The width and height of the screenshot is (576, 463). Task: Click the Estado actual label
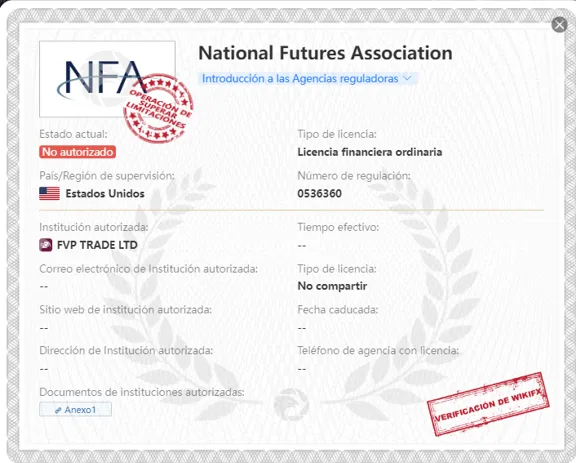[73, 134]
